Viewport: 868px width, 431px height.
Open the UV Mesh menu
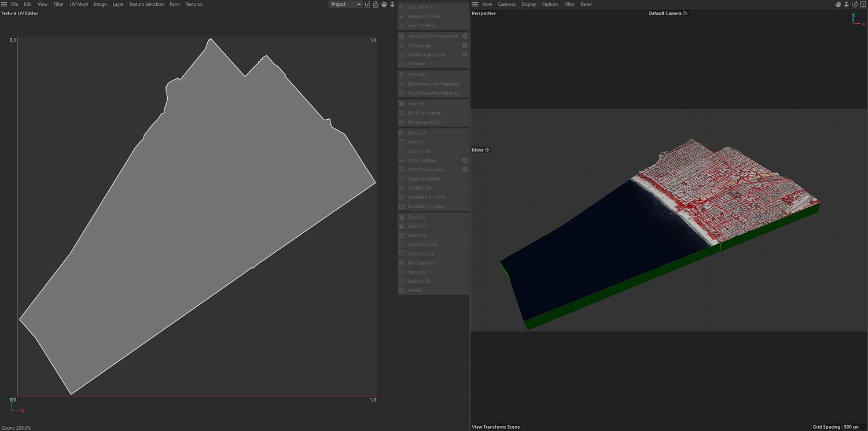pos(79,4)
